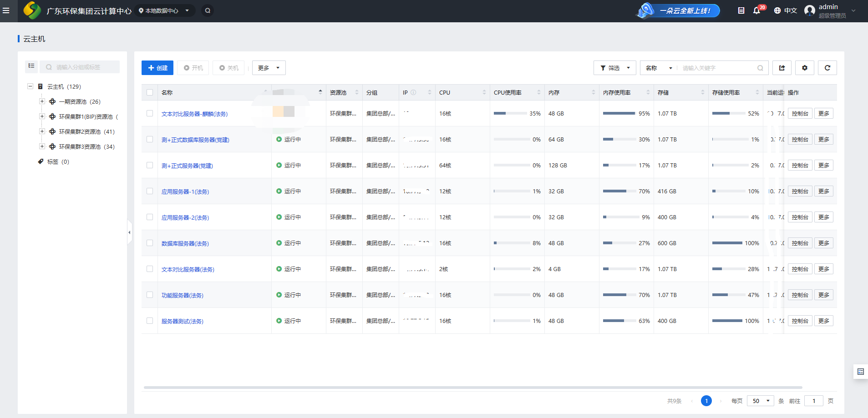This screenshot has height=418, width=868.
Task: Open the document icon in header
Action: point(741,10)
